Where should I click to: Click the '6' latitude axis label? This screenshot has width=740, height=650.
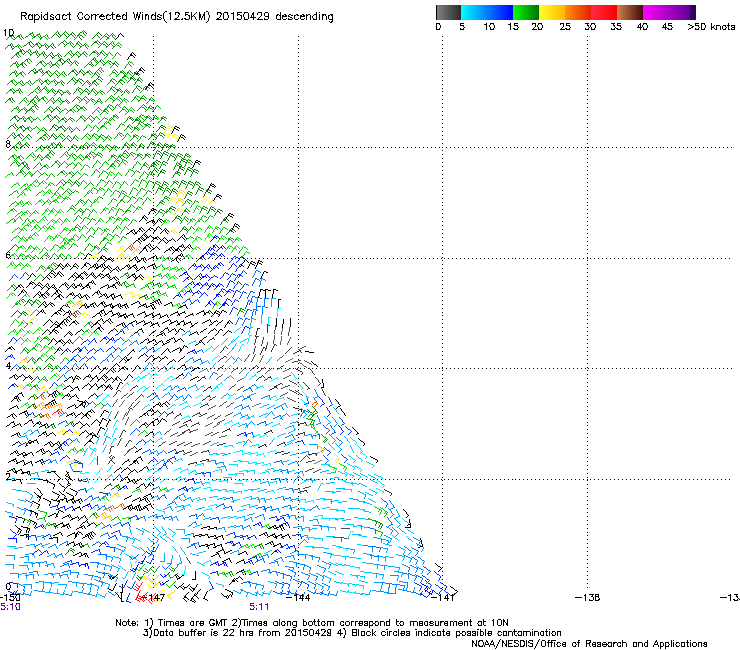point(8,255)
